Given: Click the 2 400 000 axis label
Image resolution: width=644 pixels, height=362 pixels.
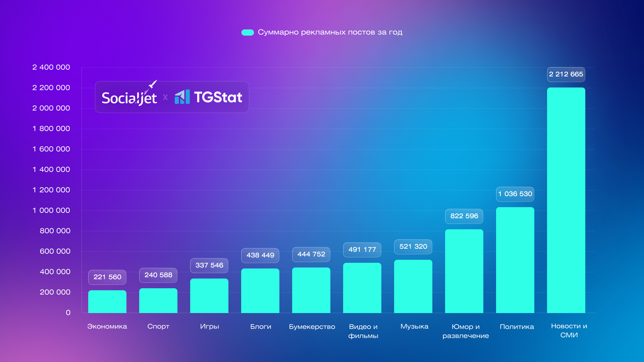Looking at the screenshot, I should coord(51,67).
